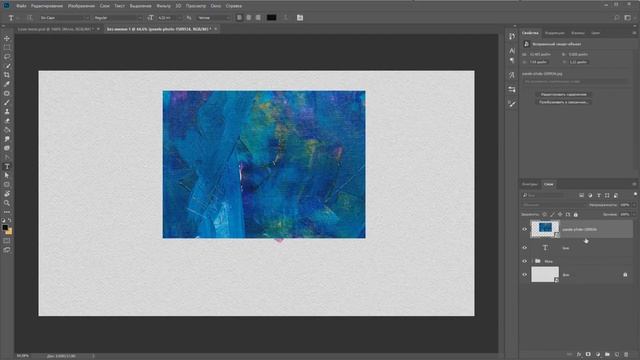Viewport: 640px width, 360px height.
Task: Select the Rectangular Marquee tool
Action: pyautogui.click(x=7, y=47)
